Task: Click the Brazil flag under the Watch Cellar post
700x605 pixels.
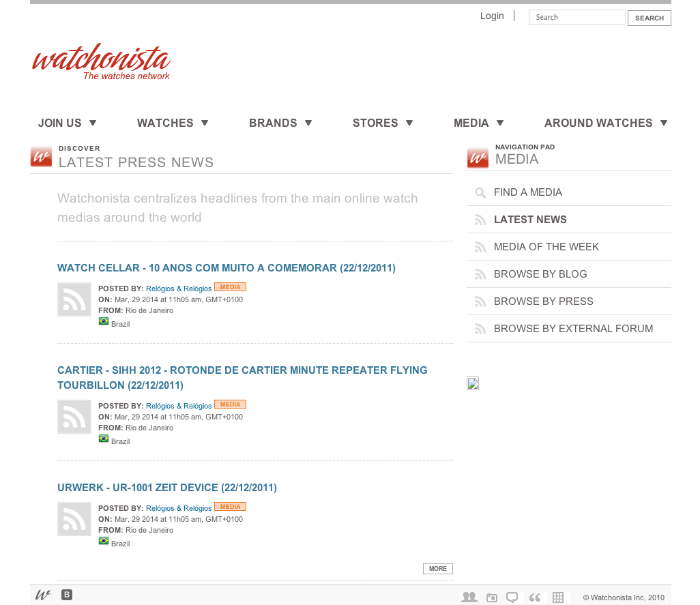Action: (104, 321)
